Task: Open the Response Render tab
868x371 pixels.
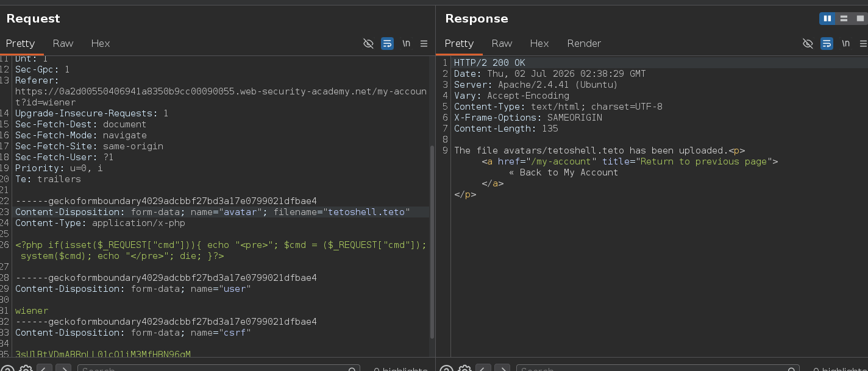Action: point(584,43)
